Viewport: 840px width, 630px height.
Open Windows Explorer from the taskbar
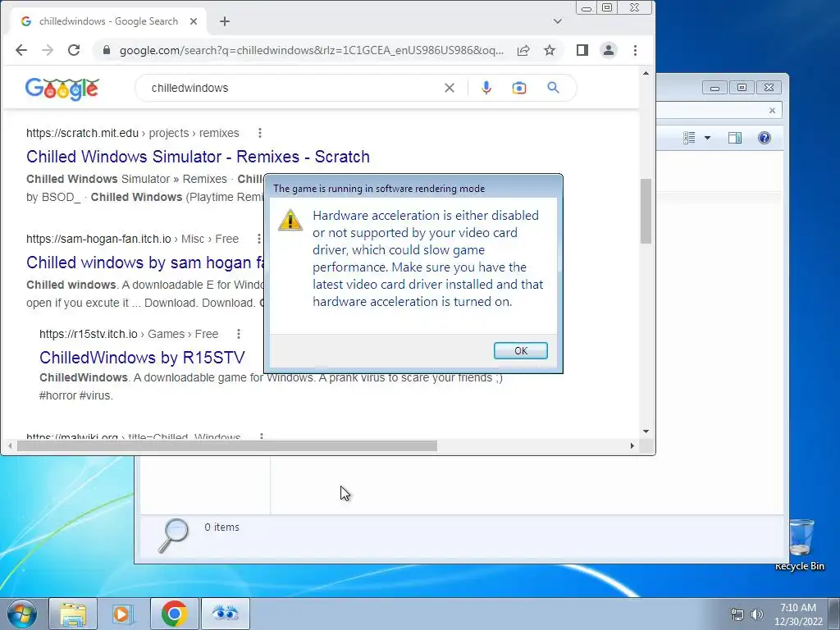pyautogui.click(x=73, y=614)
